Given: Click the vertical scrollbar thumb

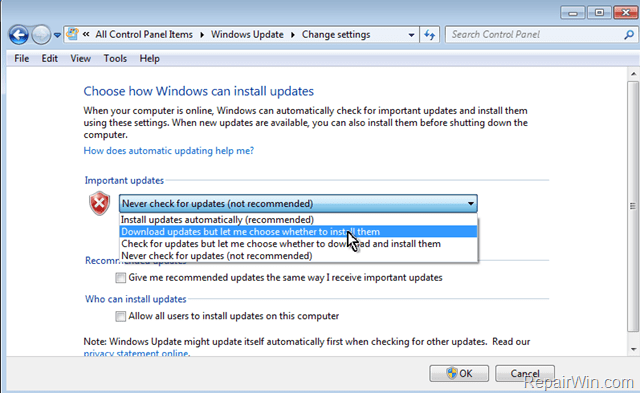Looking at the screenshot, I should pos(633,206).
